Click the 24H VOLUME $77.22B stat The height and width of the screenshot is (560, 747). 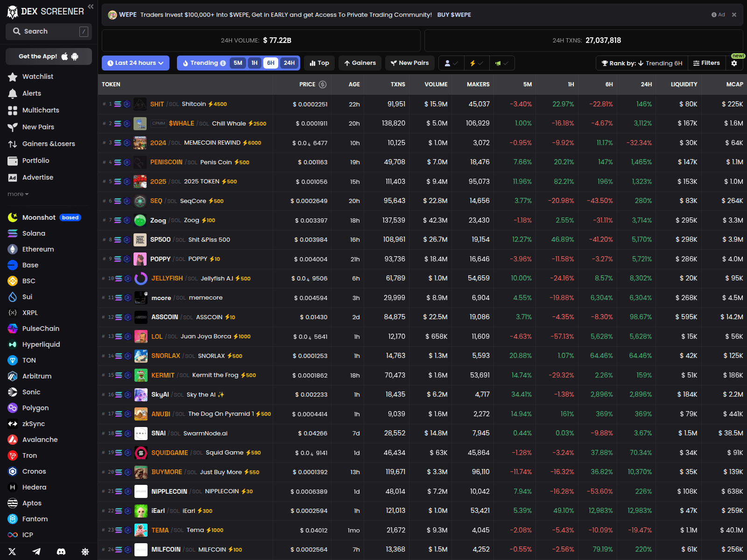261,41
